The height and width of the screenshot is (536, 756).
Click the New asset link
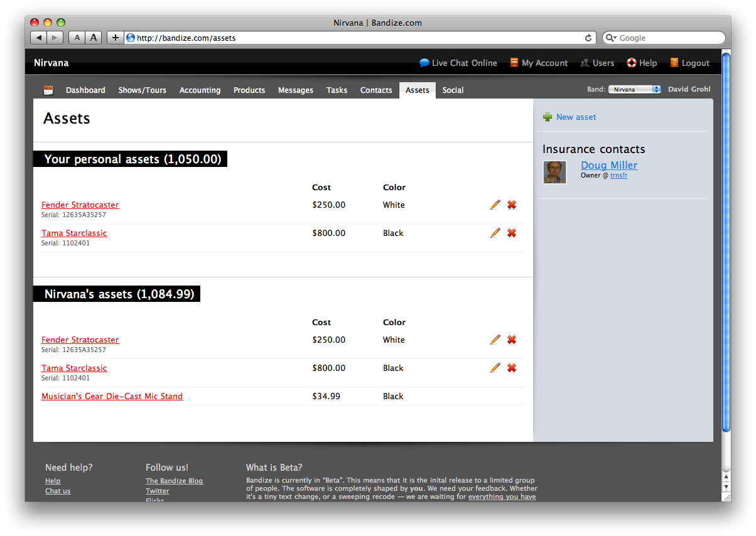click(576, 117)
